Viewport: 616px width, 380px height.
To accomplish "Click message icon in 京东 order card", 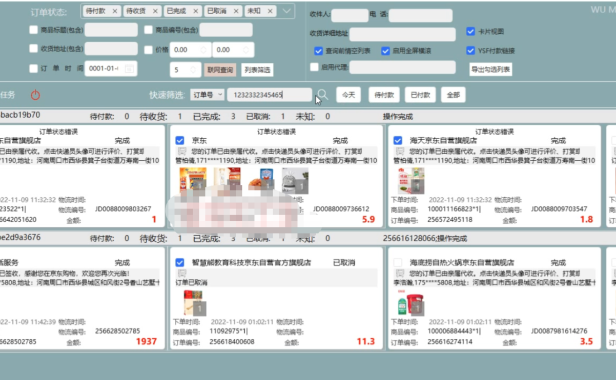I will [x=182, y=151].
